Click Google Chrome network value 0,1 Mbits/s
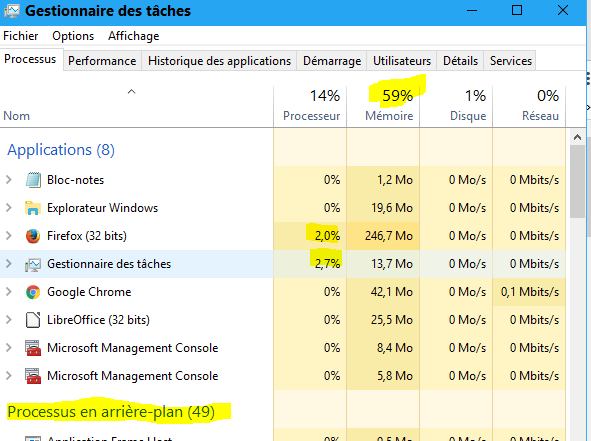The image size is (591, 441). click(x=530, y=292)
